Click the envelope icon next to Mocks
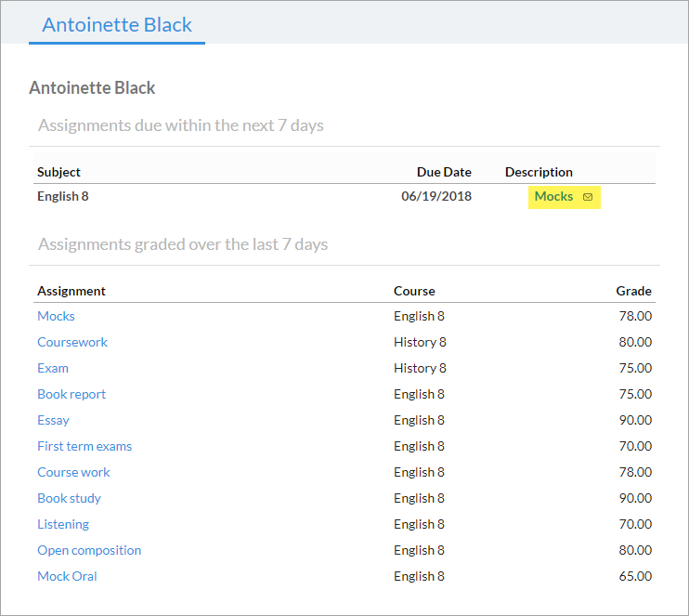 click(x=588, y=197)
